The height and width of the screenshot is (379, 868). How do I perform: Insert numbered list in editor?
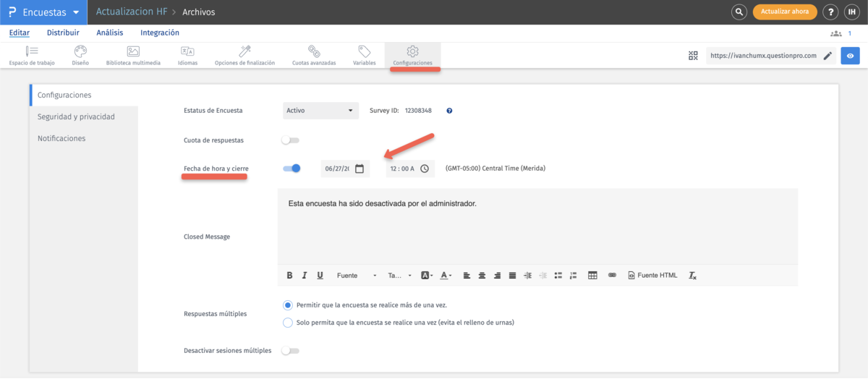pyautogui.click(x=573, y=276)
